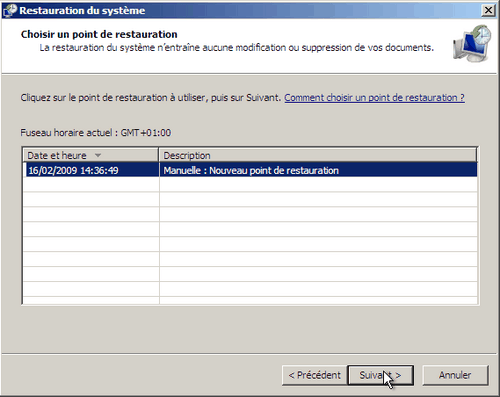The width and height of the screenshot is (500, 397).
Task: Click the System Restore title bar icon
Action: pos(9,11)
